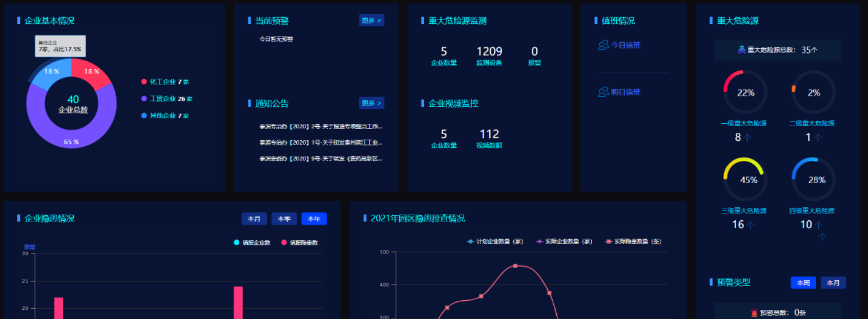Click the cyan dot for 填报企业数
868x319 pixels.
[236, 243]
